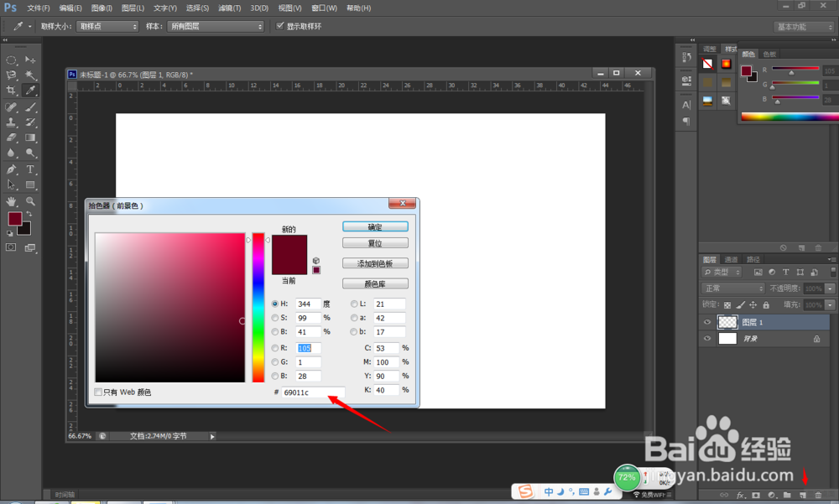Click the 确定 button in color picker
The width and height of the screenshot is (839, 504).
[x=375, y=227]
